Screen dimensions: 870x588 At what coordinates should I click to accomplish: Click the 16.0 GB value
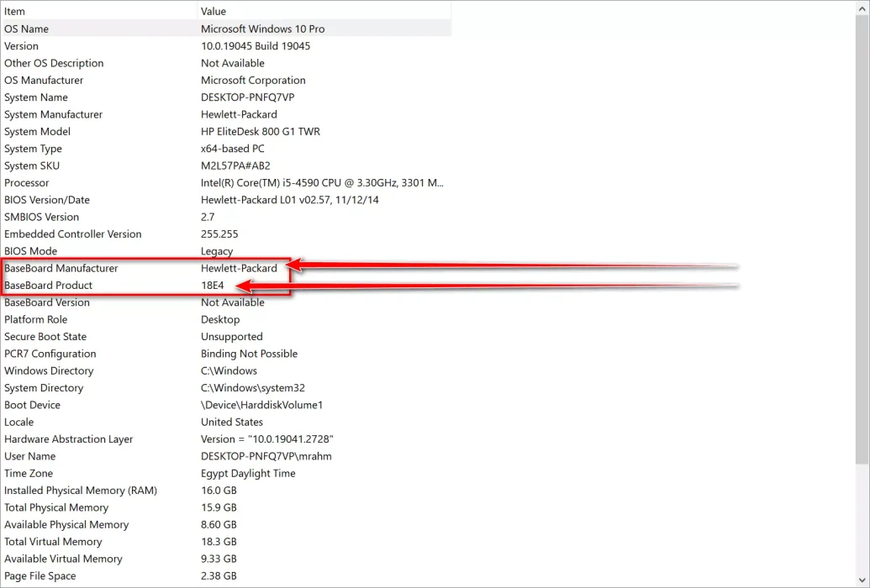(219, 491)
